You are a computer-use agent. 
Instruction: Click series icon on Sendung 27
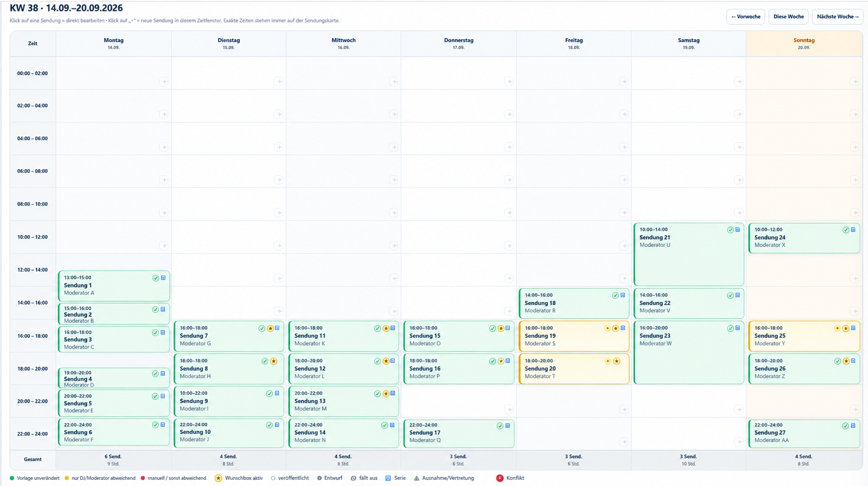point(853,425)
